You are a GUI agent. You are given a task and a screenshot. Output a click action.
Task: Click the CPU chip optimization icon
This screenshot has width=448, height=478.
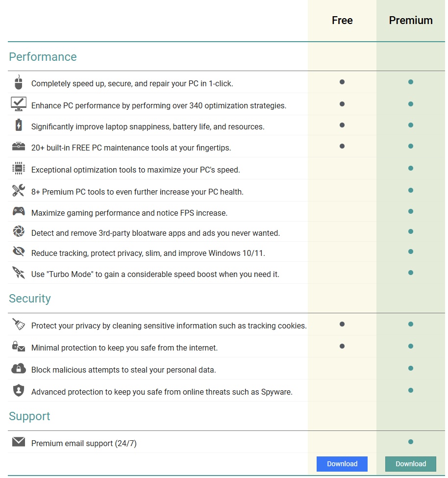[x=19, y=169]
